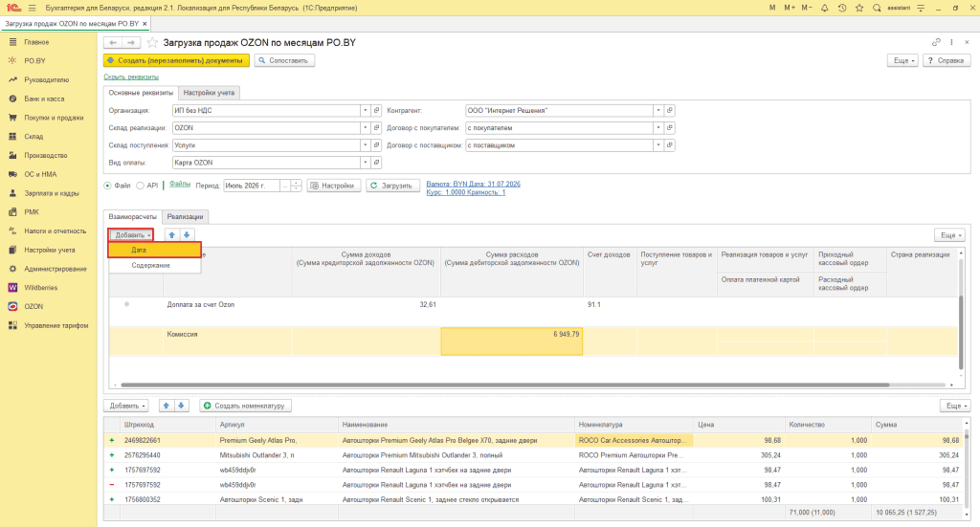This screenshot has width=980, height=527.
Task: Open favorites star icon in title bar
Action: 859,8
